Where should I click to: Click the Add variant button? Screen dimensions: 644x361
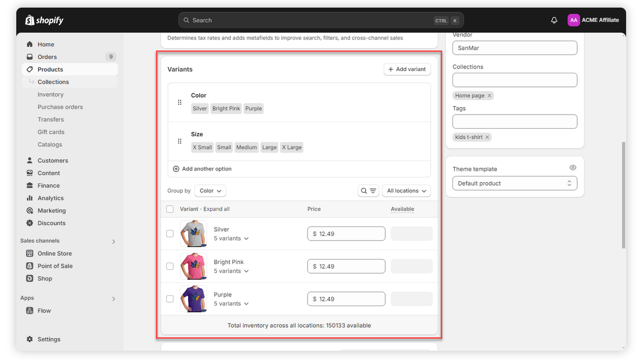tap(407, 69)
